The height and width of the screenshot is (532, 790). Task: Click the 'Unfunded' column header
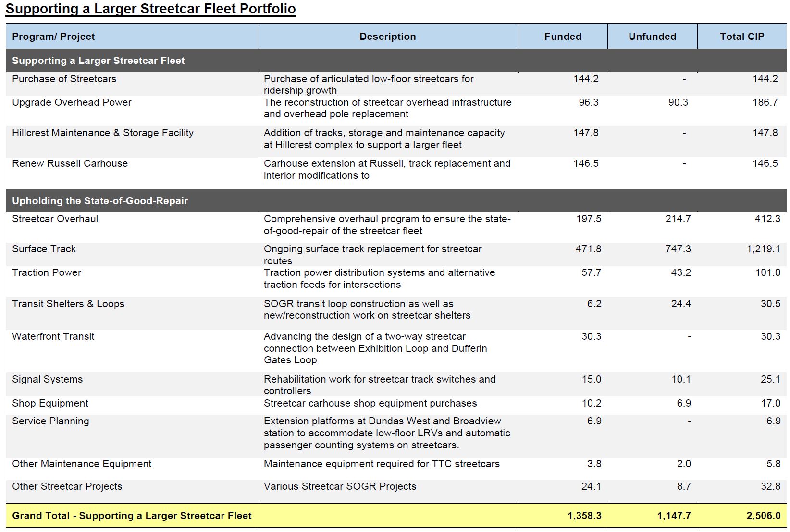(x=652, y=37)
